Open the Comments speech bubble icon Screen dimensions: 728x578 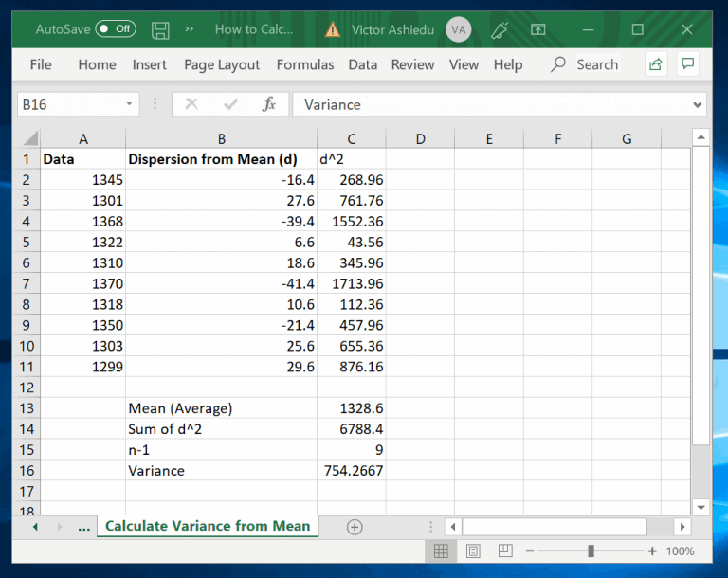[x=687, y=63]
